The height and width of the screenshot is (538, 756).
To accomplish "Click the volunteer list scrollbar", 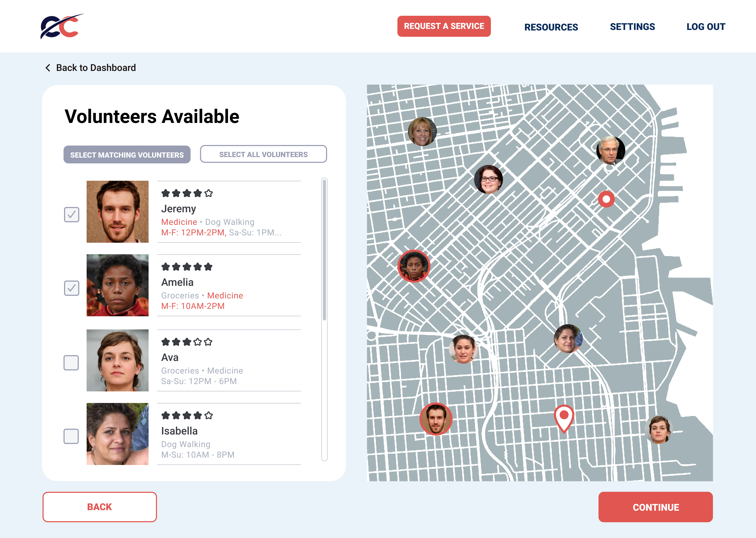I will coord(324,250).
